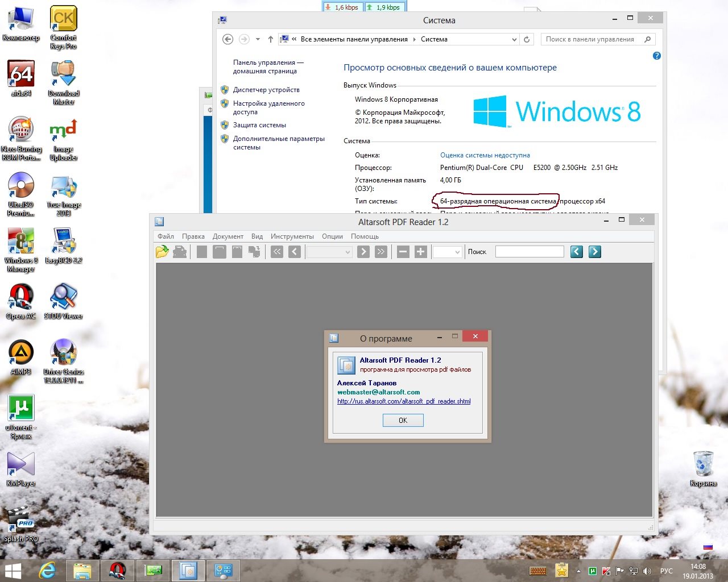Open the aida64 desktop shortcut
Viewport: 728px width, 582px height.
(21, 78)
